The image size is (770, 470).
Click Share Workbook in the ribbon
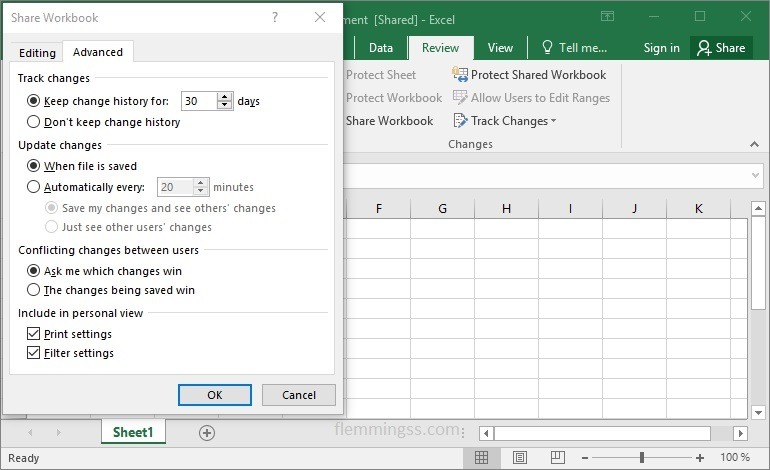click(389, 121)
